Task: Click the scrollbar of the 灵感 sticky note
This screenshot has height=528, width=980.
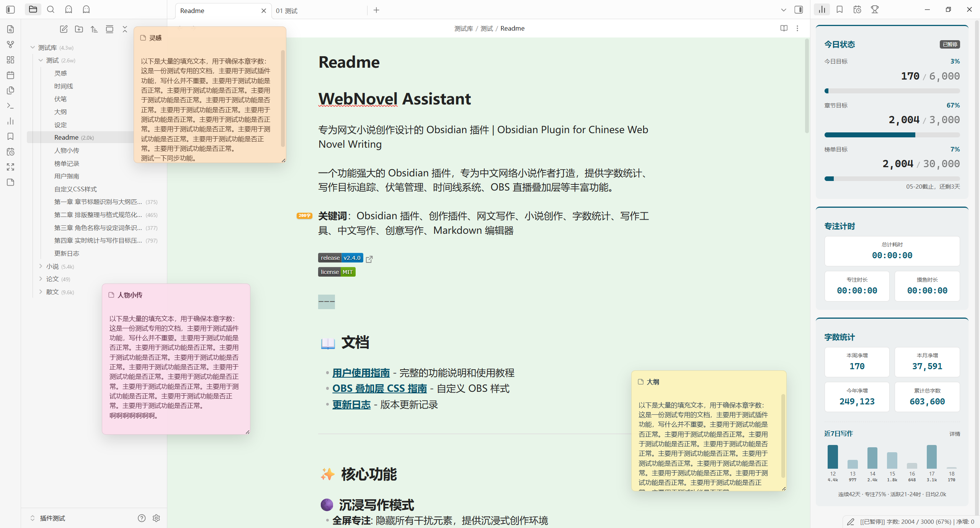Action: [283, 98]
